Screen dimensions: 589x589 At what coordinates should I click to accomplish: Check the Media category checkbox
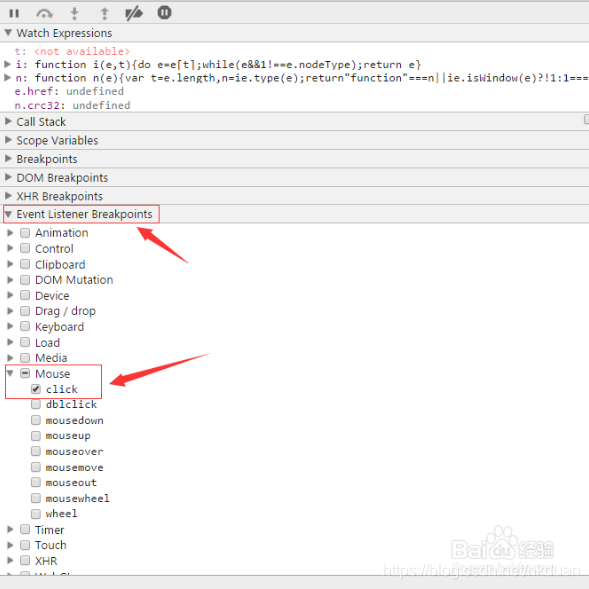25,358
